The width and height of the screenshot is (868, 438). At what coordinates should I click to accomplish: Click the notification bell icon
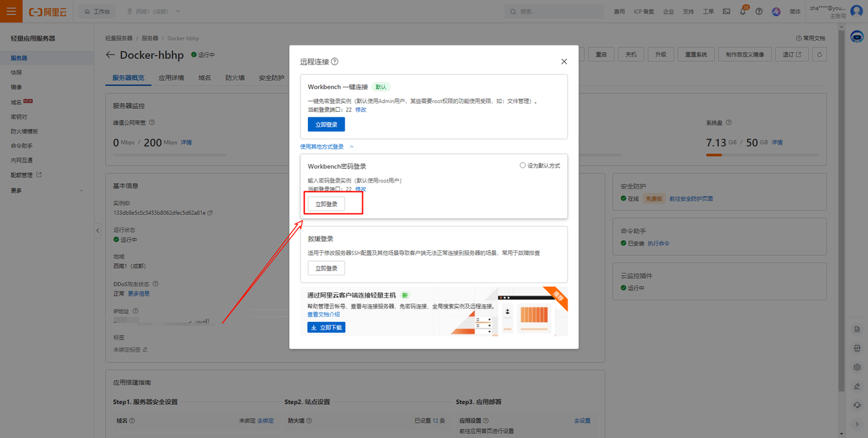click(743, 12)
